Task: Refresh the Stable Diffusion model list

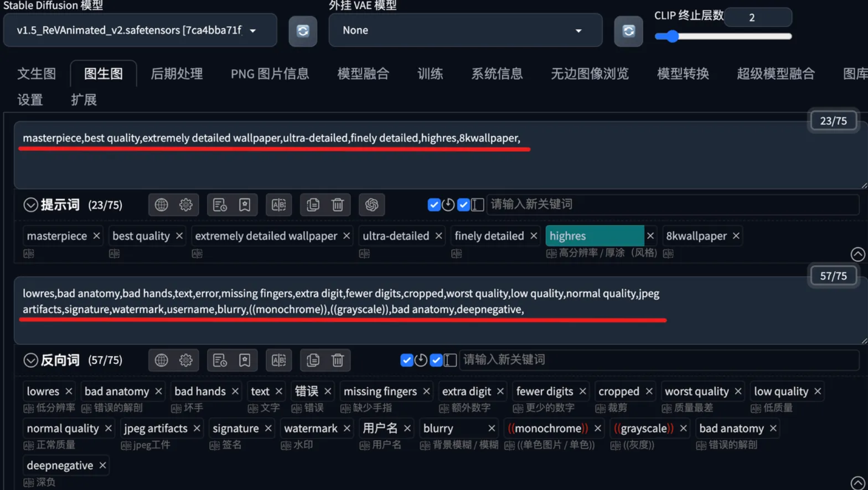Action: point(303,31)
